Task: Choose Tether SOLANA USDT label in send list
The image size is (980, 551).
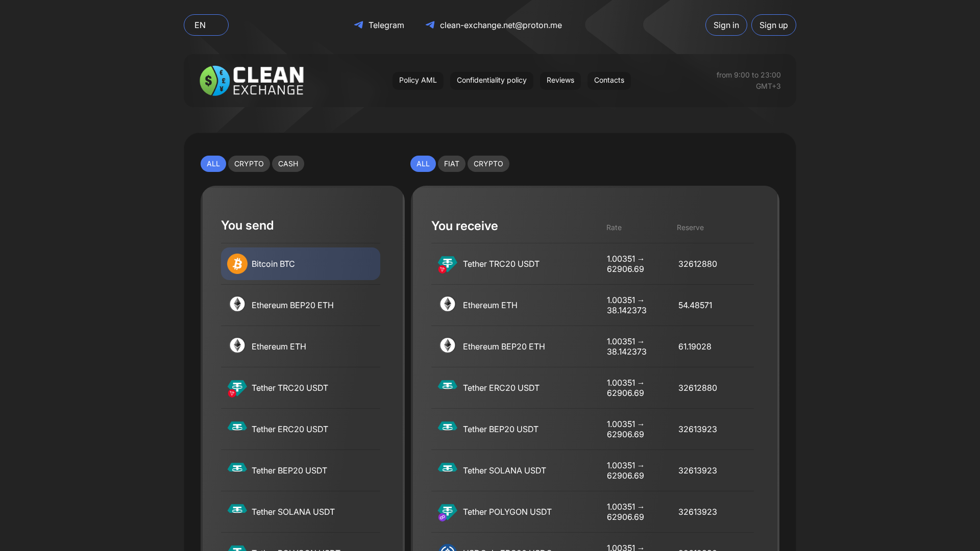Action: pyautogui.click(x=293, y=512)
